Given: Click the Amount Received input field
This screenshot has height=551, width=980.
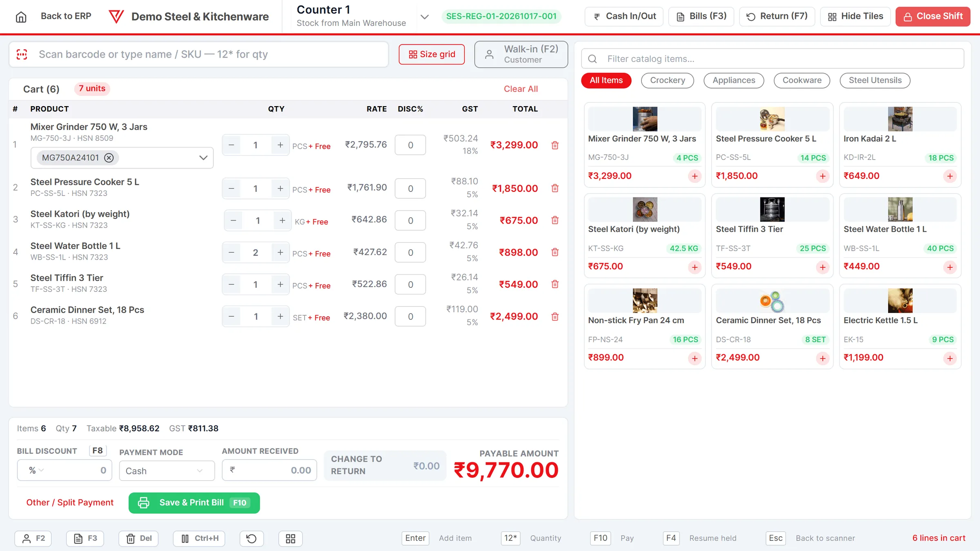Looking at the screenshot, I should click(x=269, y=471).
